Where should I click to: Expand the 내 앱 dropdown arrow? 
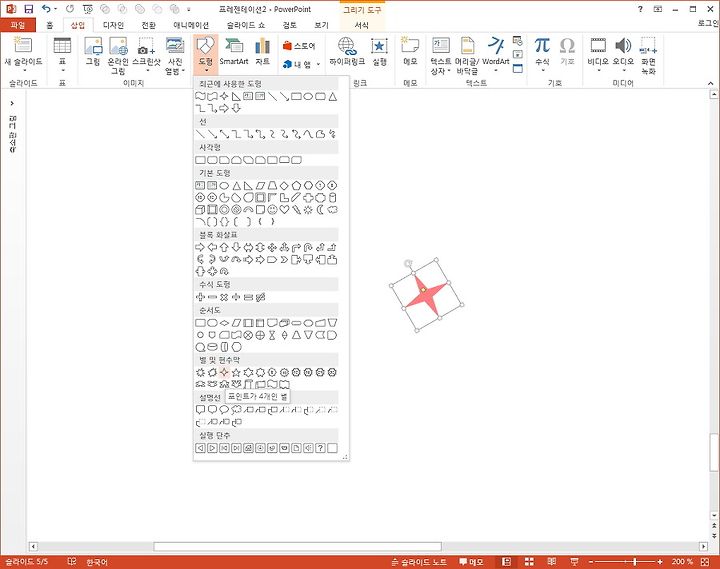click(318, 64)
